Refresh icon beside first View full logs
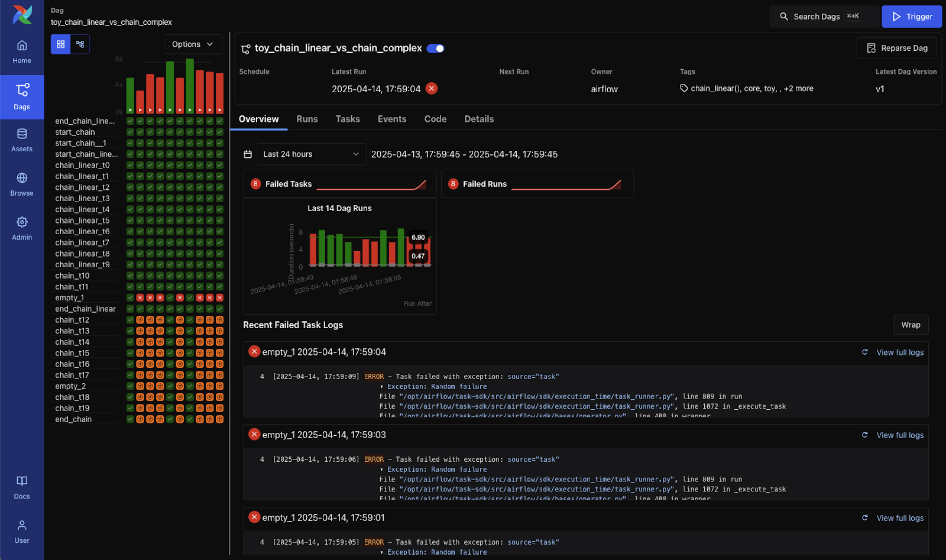Viewport: 946px width, 560px height. 864,352
